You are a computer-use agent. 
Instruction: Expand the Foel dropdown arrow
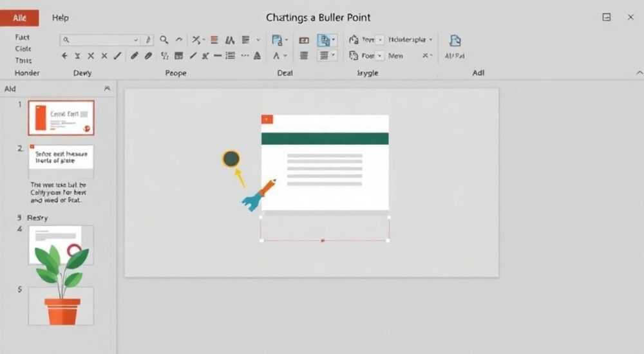coord(380,55)
